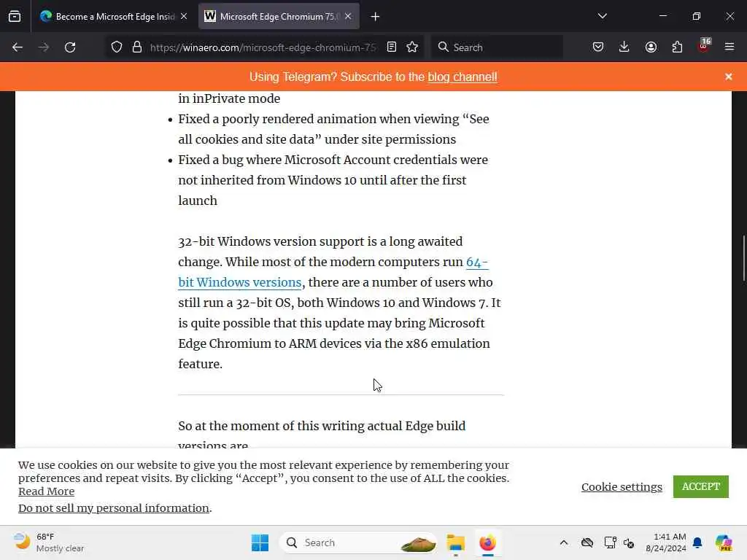Open Cookie settings
Screen dimensions: 747x560
click(622, 486)
